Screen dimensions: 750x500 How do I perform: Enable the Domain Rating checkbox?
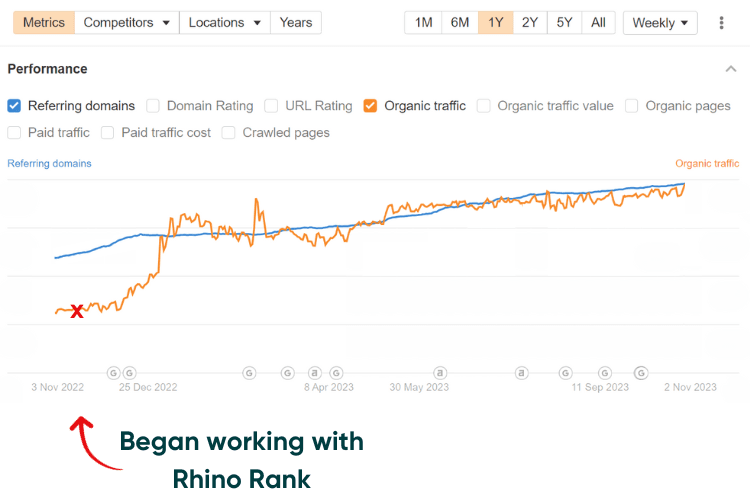pyautogui.click(x=153, y=106)
